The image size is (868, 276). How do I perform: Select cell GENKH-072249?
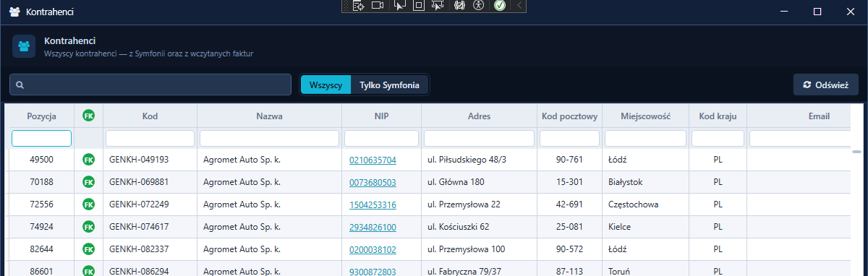(x=150, y=204)
